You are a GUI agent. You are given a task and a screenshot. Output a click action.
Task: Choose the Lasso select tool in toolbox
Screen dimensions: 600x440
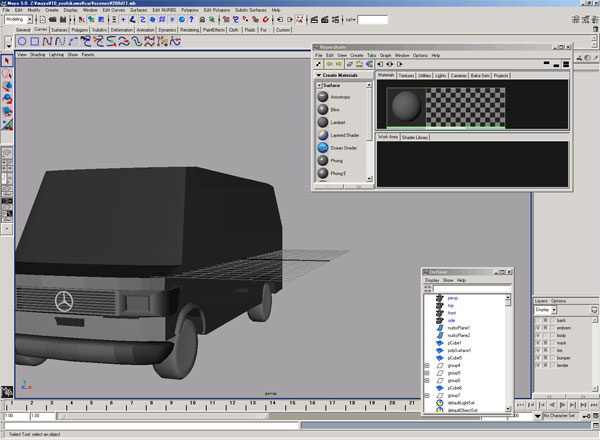click(x=7, y=73)
